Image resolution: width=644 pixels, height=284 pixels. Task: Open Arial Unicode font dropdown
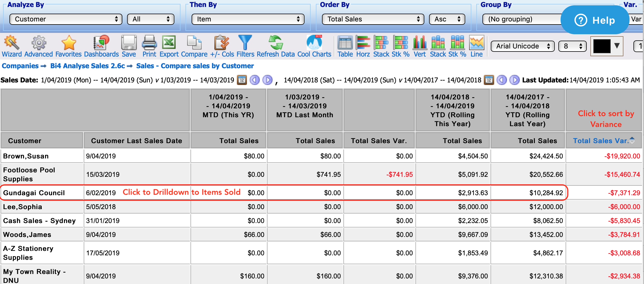523,46
